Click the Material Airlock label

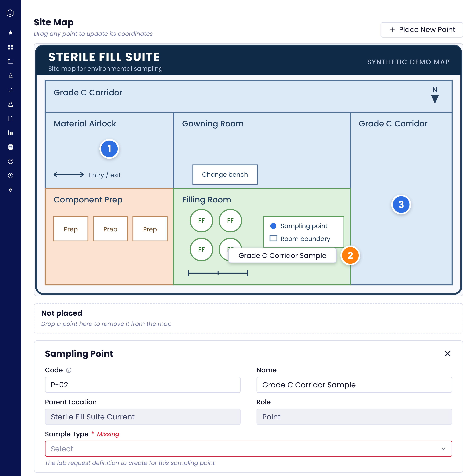pyautogui.click(x=85, y=124)
